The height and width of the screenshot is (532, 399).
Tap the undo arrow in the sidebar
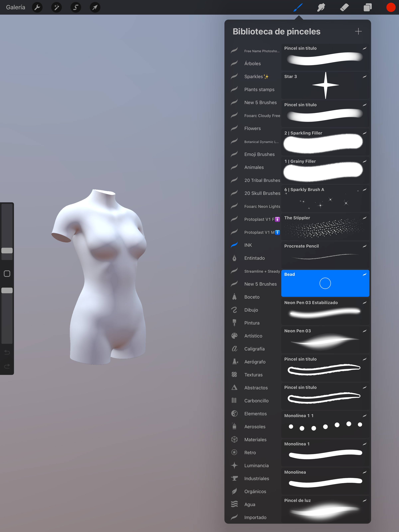tap(7, 352)
